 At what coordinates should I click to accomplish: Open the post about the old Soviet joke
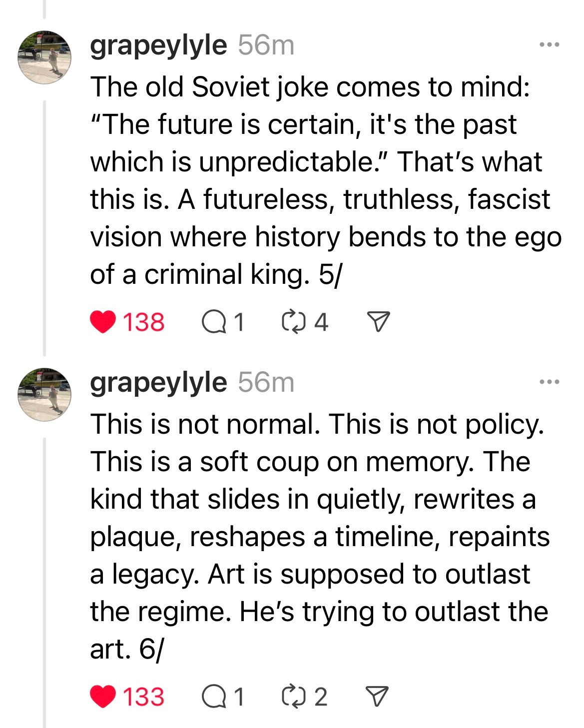(320, 180)
